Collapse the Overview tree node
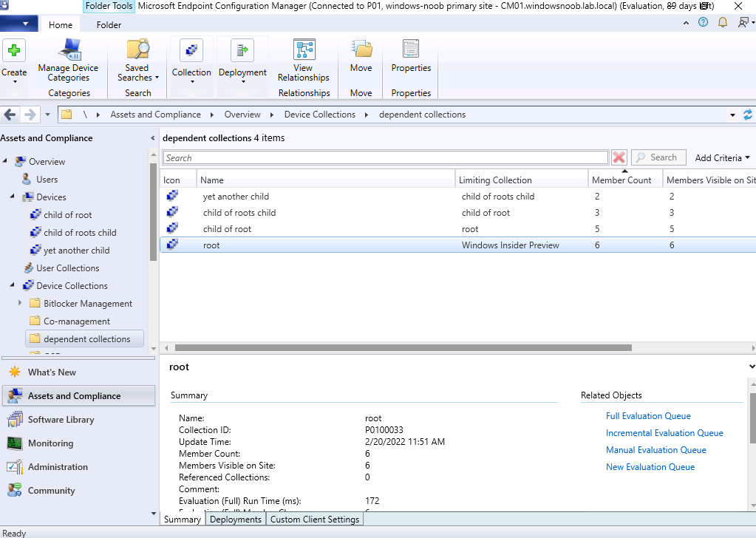Screen dimensions: 756x538 pyautogui.click(x=5, y=160)
